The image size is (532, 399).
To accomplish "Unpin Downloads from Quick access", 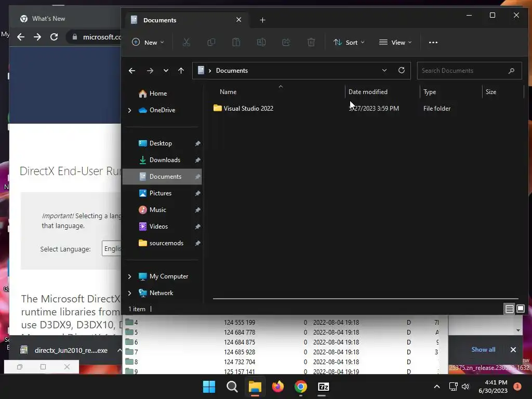I will [x=197, y=160].
